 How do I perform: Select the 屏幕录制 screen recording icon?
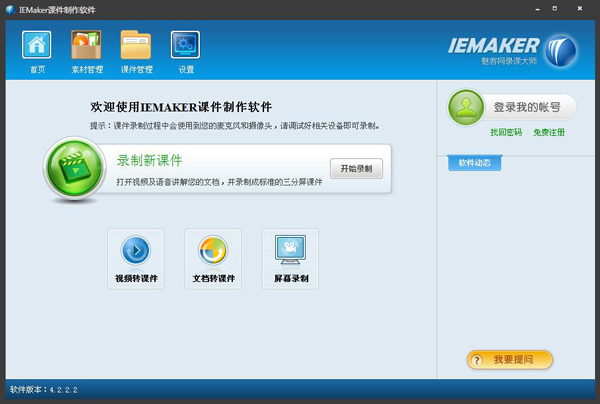(290, 249)
